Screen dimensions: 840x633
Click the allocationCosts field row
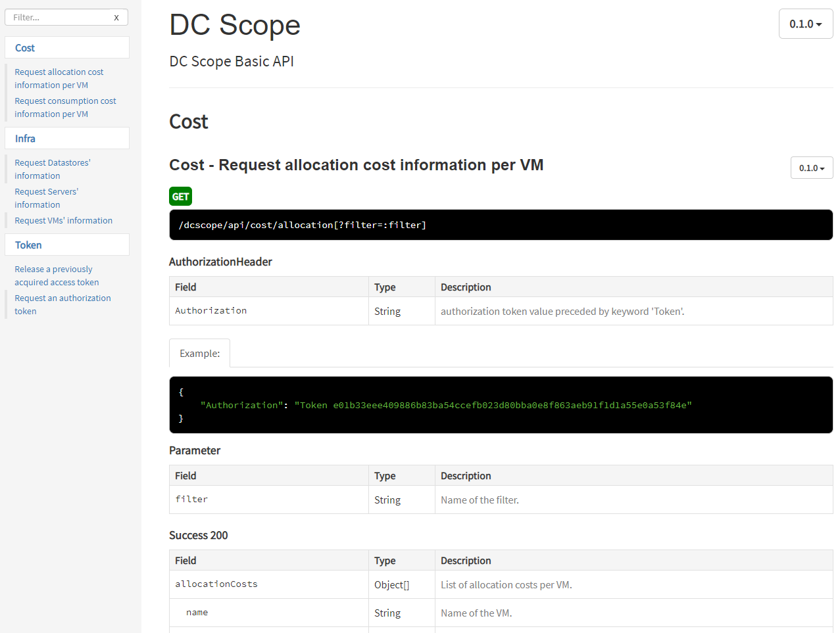216,584
